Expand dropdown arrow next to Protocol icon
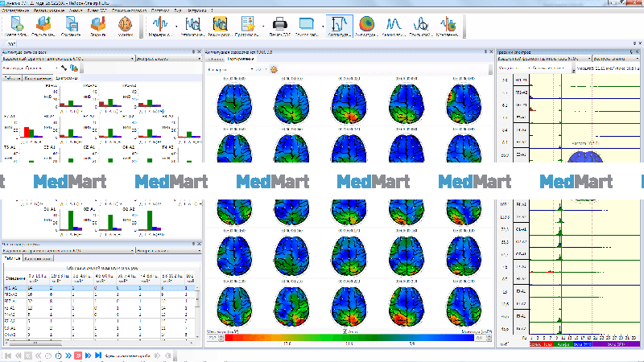The width and height of the screenshot is (644, 362). pos(264,27)
